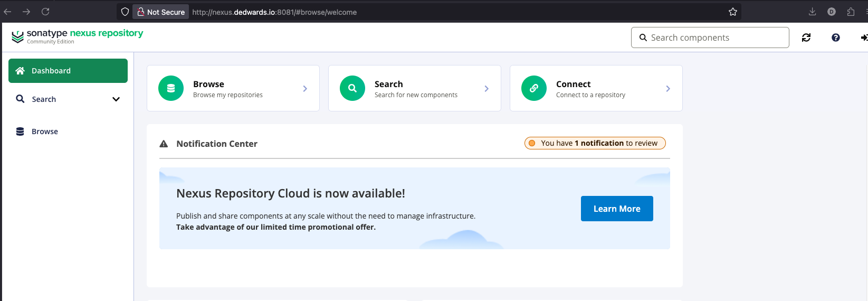
Task: Click the Sonatype Nexus Repository logo
Action: 77,36
